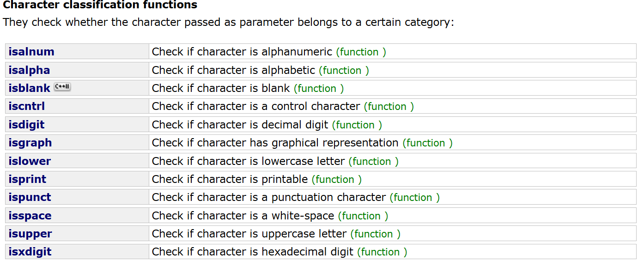Image resolution: width=644 pixels, height=267 pixels.
Task: Open the isxdigit function link
Action: pos(30,252)
